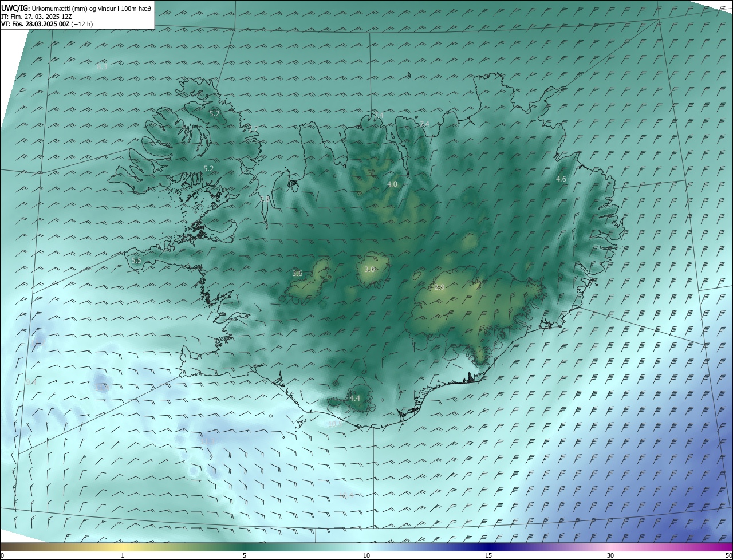733x560 pixels.
Task: Click the 3.6 value label on the glacier
Action: [297, 274]
